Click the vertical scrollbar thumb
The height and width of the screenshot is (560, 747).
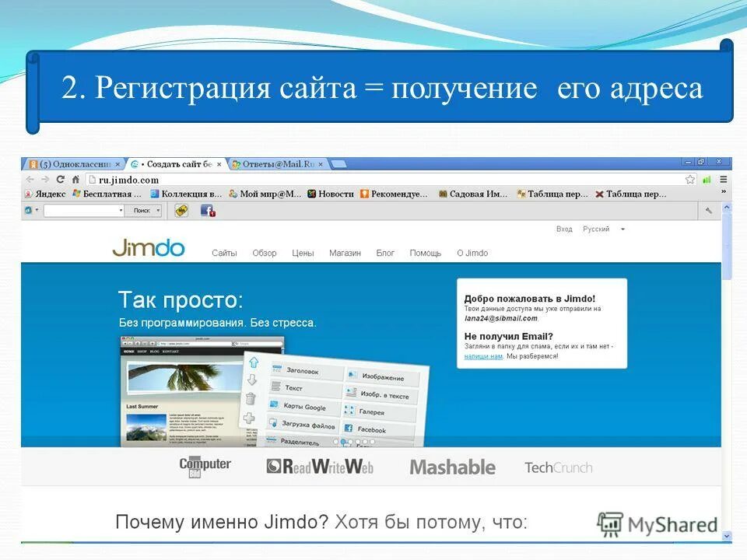point(727,247)
